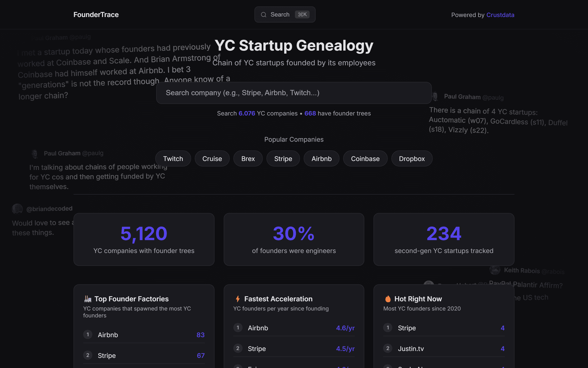Click the 234 second-gen startups card

pyautogui.click(x=444, y=239)
